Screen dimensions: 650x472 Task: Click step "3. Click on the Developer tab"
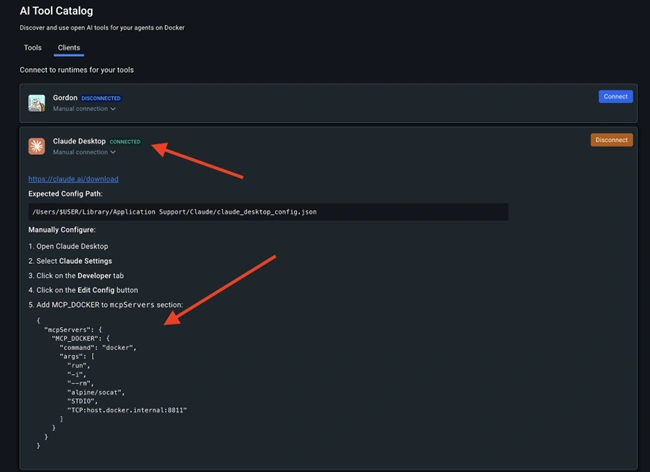pyautogui.click(x=76, y=276)
